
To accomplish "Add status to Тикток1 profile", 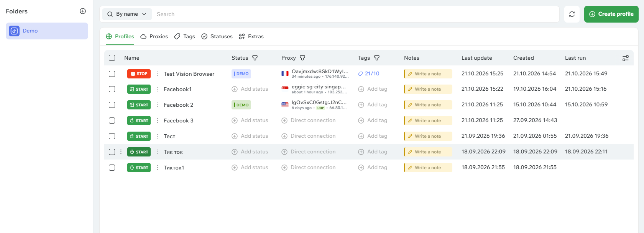I will pyautogui.click(x=250, y=168).
